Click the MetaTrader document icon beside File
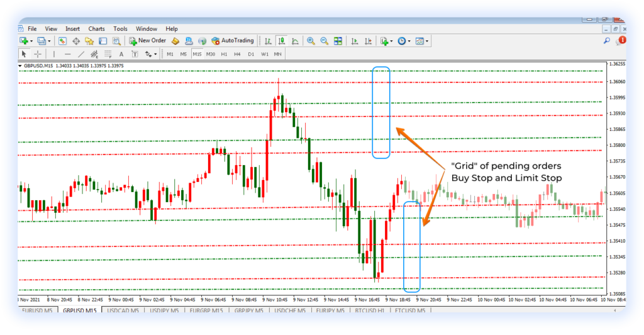 click(x=21, y=28)
